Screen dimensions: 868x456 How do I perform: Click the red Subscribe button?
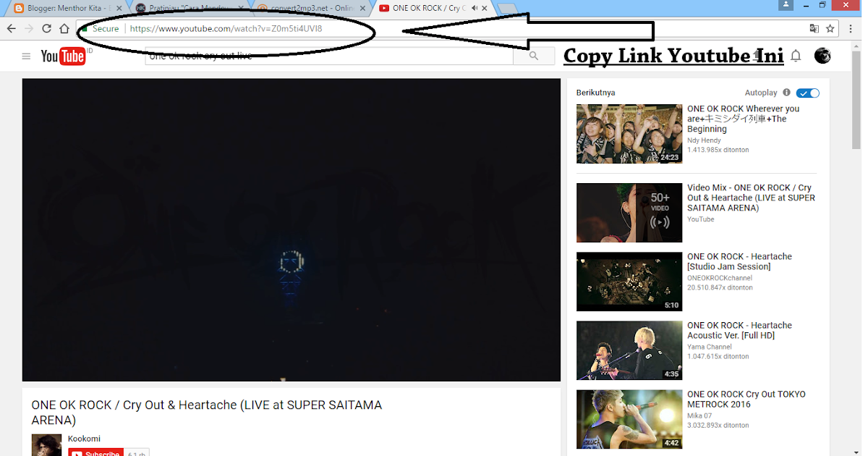click(95, 452)
